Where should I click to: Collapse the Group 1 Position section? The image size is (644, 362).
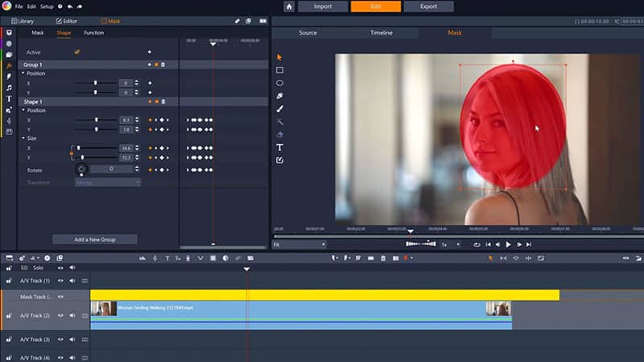tap(23, 73)
